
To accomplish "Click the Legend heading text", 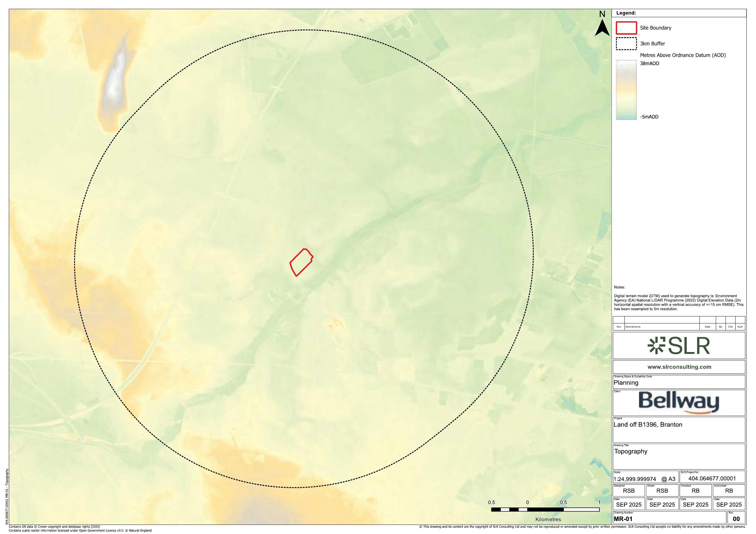I will point(626,13).
